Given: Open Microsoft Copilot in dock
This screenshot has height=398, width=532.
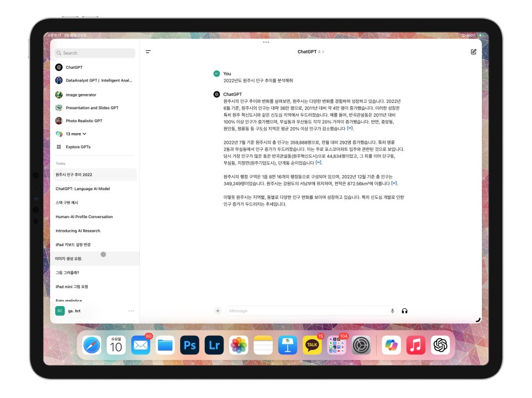Looking at the screenshot, I should pos(391,345).
